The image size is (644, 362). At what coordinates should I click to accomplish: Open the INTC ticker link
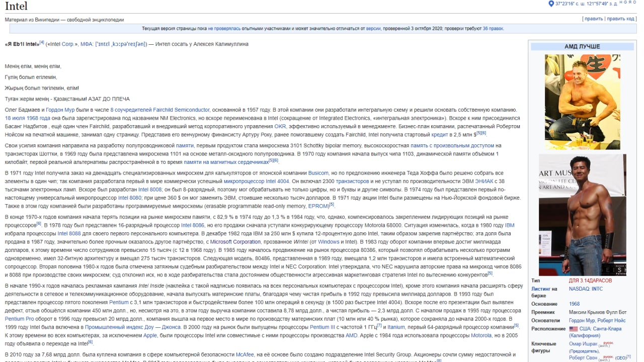[x=597, y=289]
